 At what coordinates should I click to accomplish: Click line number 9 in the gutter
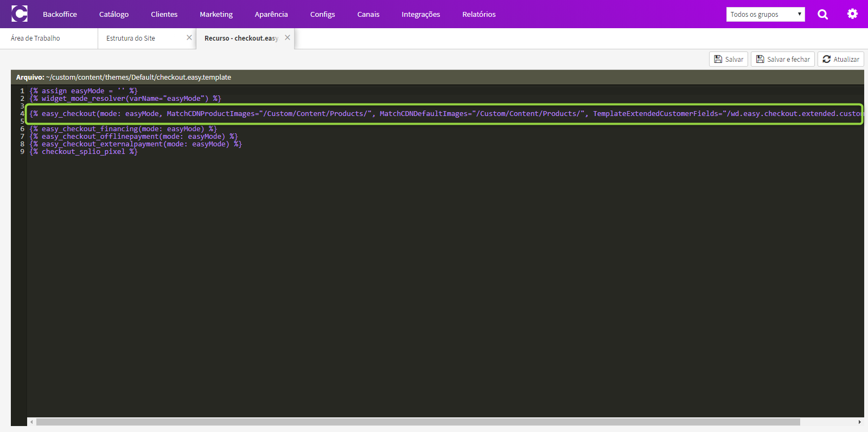(x=22, y=152)
